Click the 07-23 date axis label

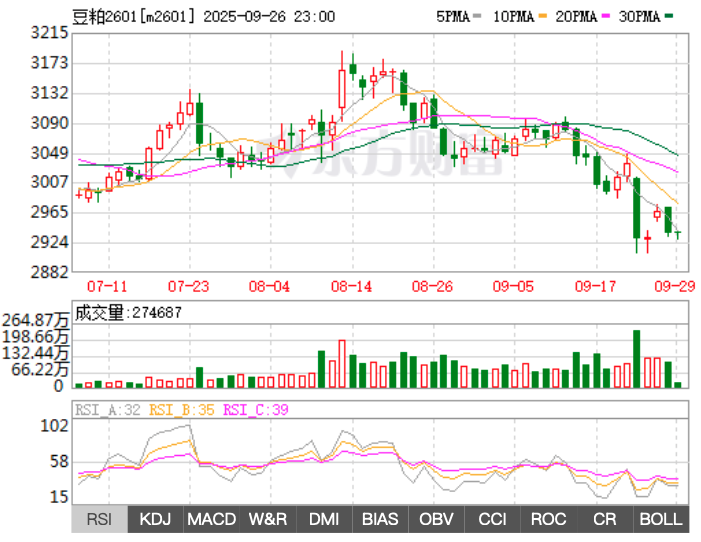click(x=189, y=286)
